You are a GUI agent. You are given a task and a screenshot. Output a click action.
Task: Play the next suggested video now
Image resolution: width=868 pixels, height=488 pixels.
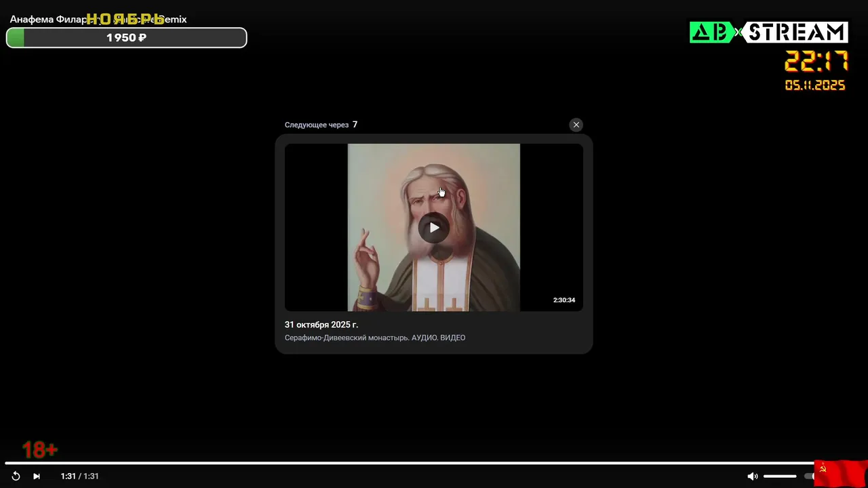pos(434,228)
